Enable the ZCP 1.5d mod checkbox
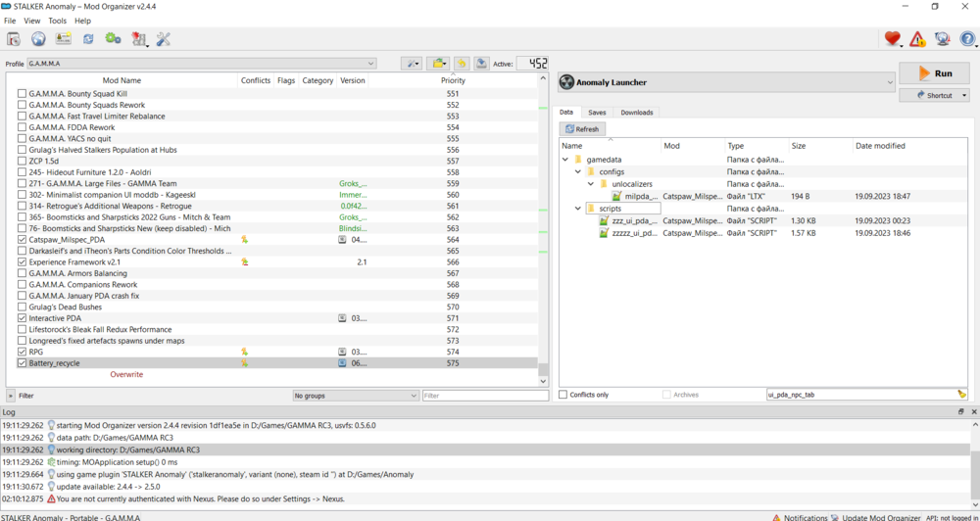The width and height of the screenshot is (980, 521). point(23,161)
